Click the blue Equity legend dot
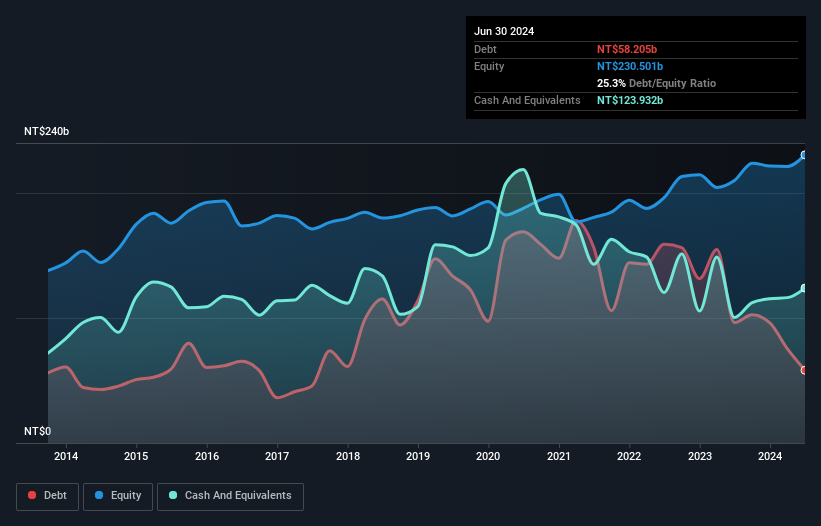Viewport: 821px width, 526px height. click(99, 495)
